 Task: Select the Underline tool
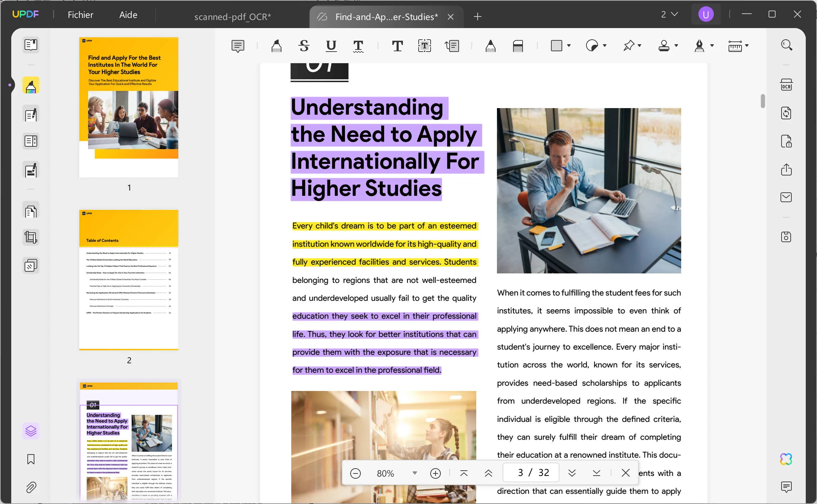331,46
